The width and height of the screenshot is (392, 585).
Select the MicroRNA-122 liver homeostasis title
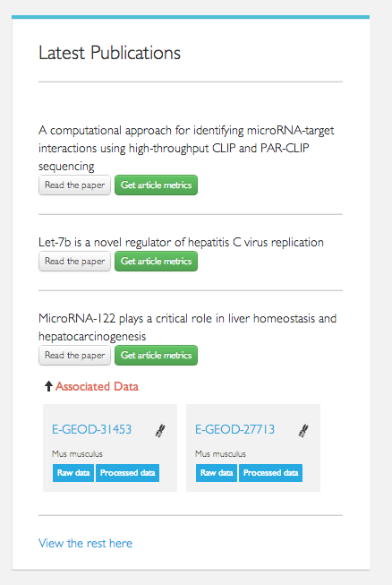coord(187,327)
